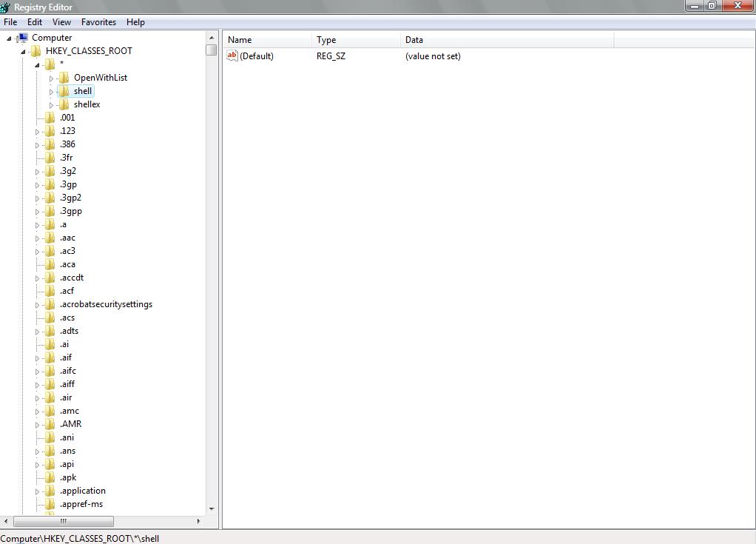Image resolution: width=756 pixels, height=544 pixels.
Task: Click the .3g2 key folder icon
Action: (50, 171)
